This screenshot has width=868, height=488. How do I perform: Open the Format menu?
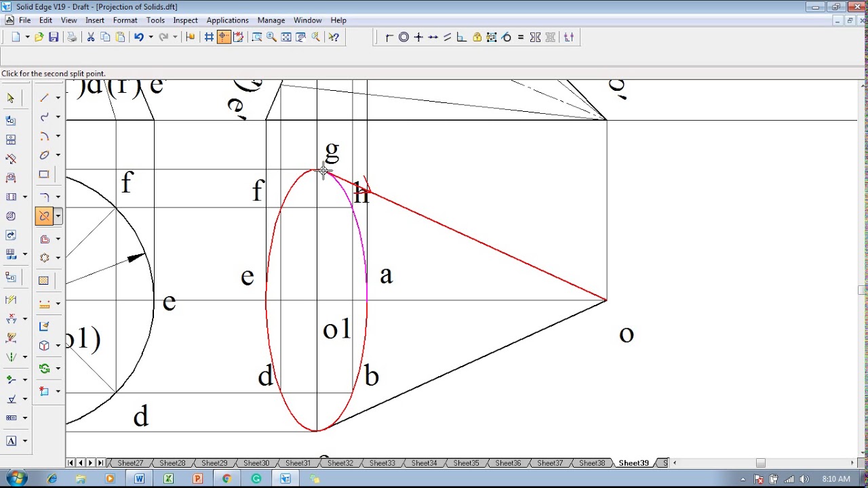tap(125, 20)
